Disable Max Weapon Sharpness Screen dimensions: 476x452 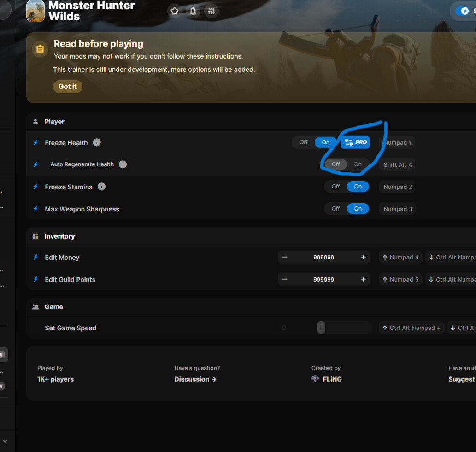click(x=335, y=208)
